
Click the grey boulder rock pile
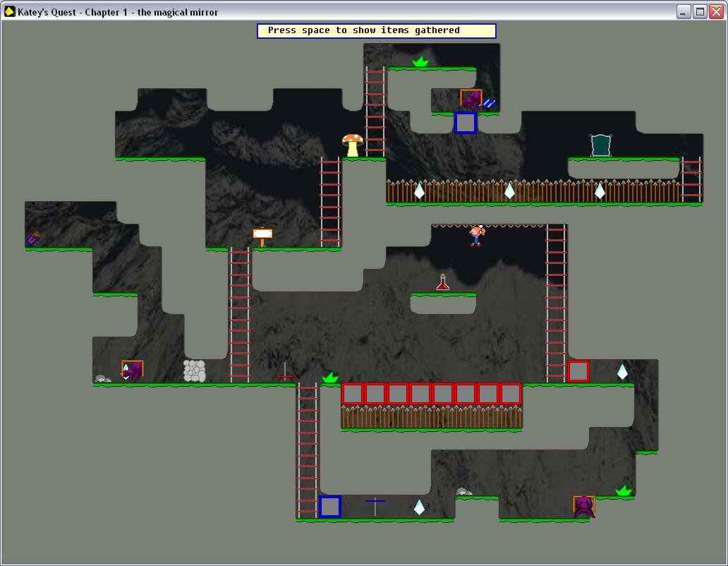(x=195, y=371)
